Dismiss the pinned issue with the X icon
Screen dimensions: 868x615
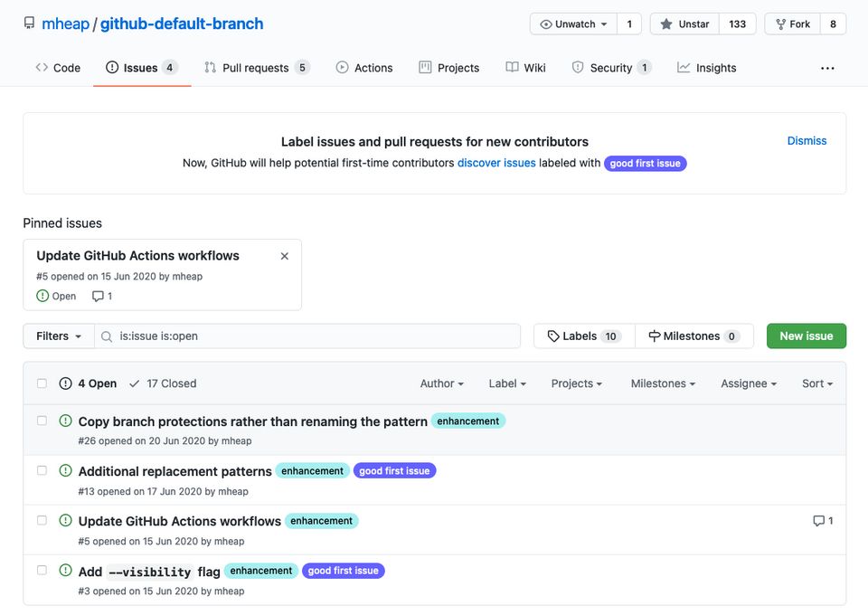pos(285,256)
